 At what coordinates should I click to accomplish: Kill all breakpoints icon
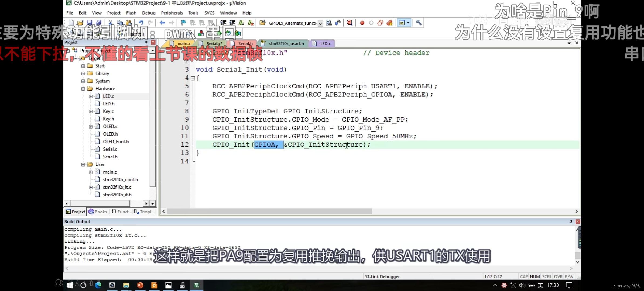pyautogui.click(x=389, y=23)
